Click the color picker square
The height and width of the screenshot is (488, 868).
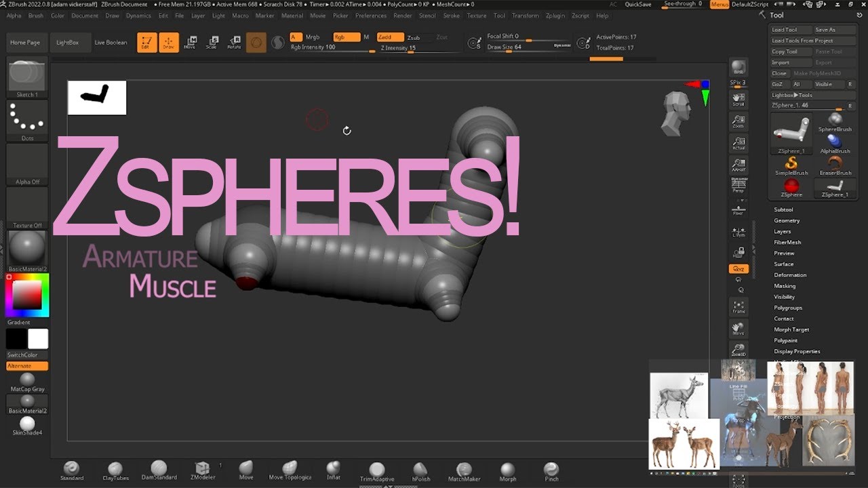pyautogui.click(x=27, y=296)
